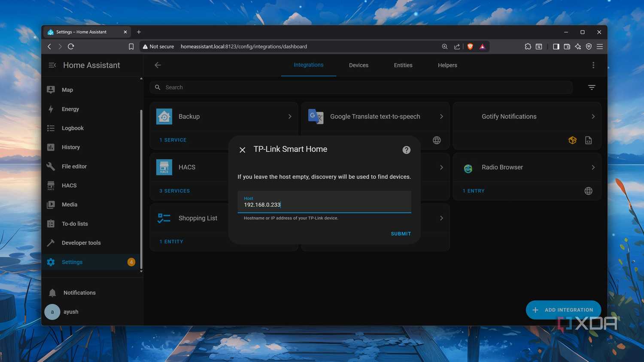
Task: Expand Google Translate text-to-speech chevron
Action: pyautogui.click(x=441, y=117)
